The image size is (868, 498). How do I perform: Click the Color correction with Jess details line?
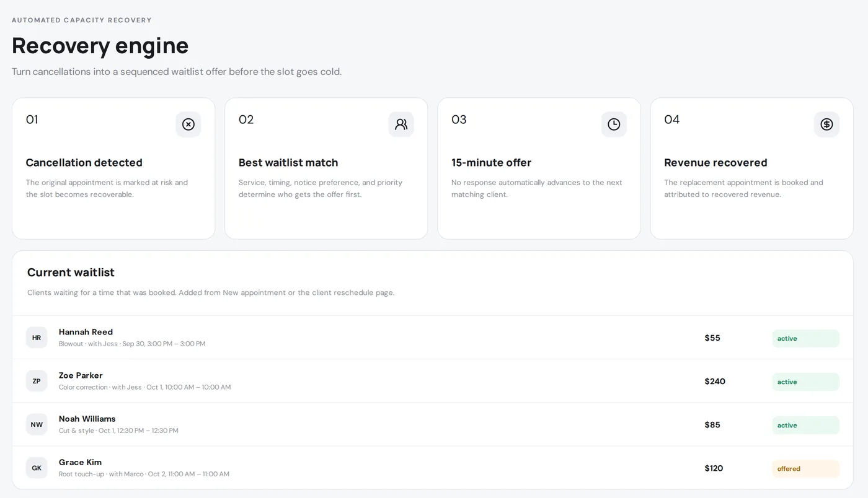(144, 387)
